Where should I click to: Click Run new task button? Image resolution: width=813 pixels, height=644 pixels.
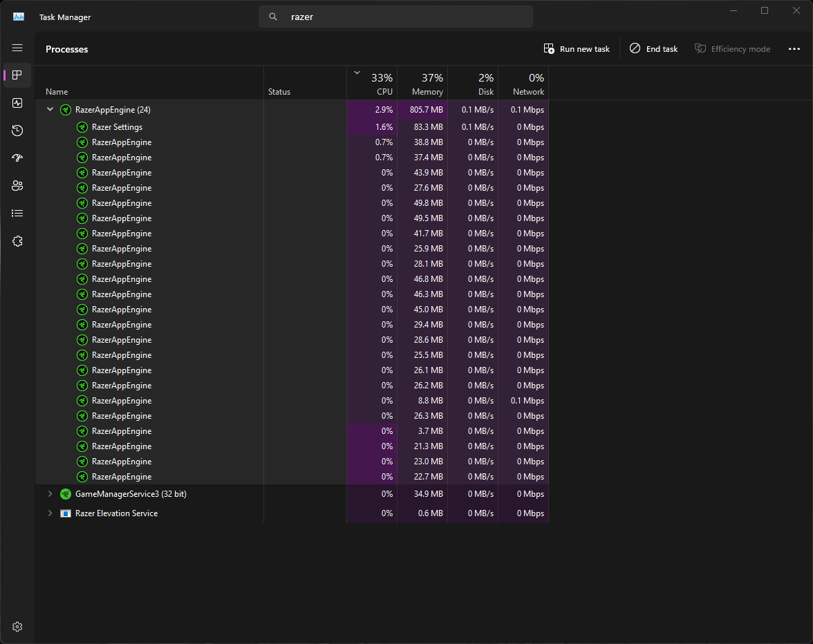(577, 48)
